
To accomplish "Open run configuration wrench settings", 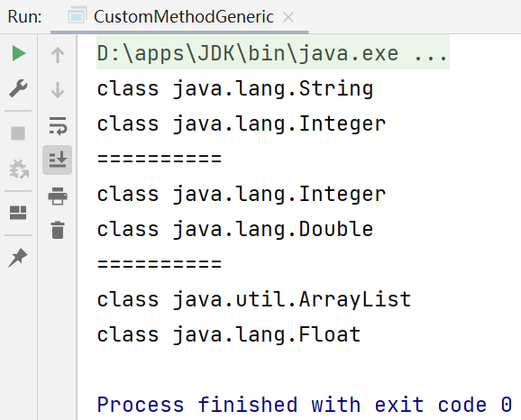I will pyautogui.click(x=18, y=88).
